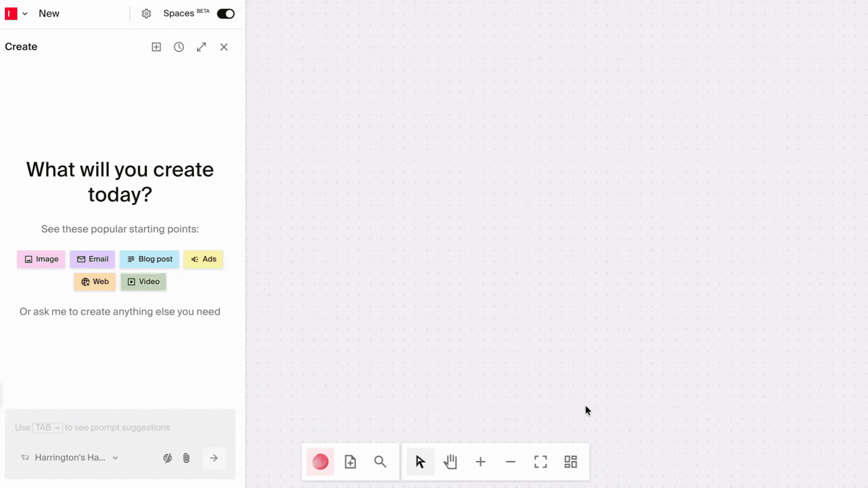
Task: Toggle the Spaces BETA switch
Action: click(x=226, y=14)
